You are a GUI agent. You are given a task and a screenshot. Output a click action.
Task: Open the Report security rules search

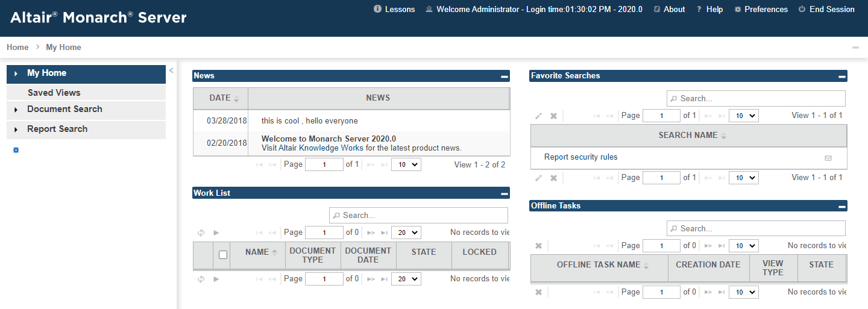[580, 157]
